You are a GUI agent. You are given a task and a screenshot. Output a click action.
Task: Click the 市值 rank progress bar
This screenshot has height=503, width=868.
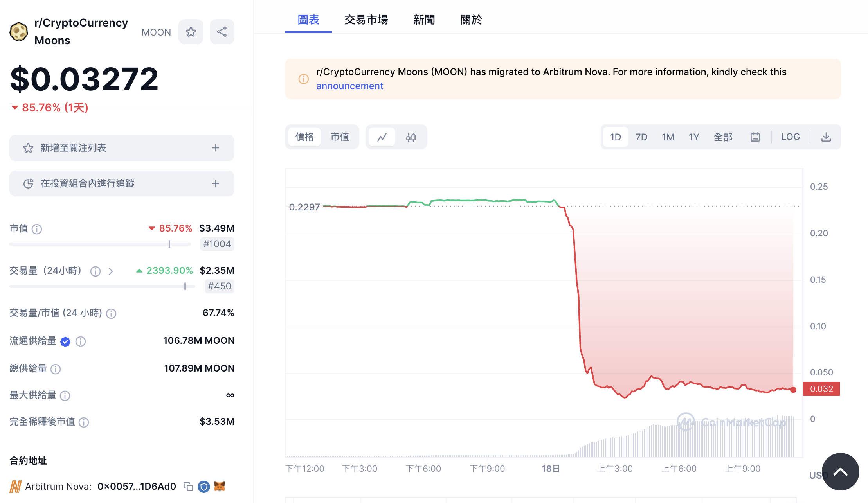pyautogui.click(x=100, y=244)
